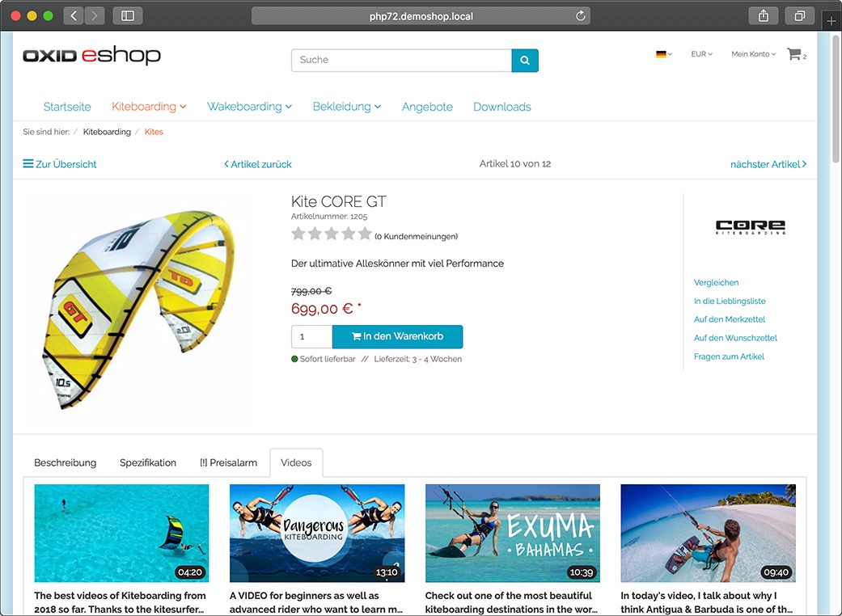Click the magnifier search button
Image resolution: width=842 pixels, height=616 pixels.
525,60
